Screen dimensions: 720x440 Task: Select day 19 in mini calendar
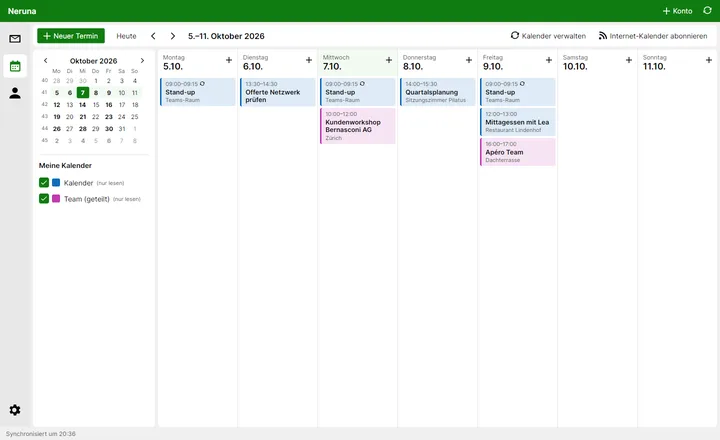56,117
